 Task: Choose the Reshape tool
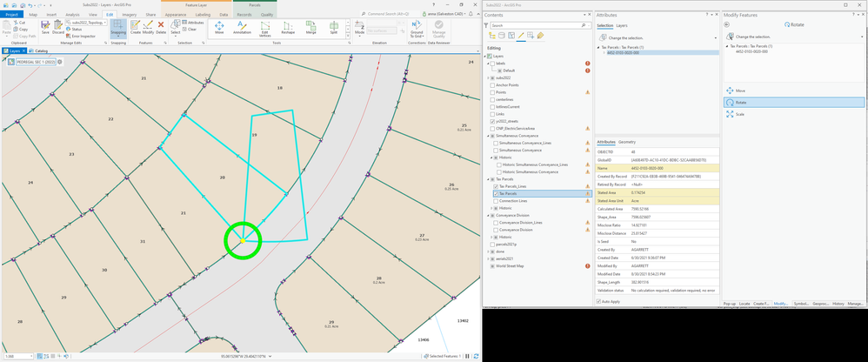click(288, 27)
